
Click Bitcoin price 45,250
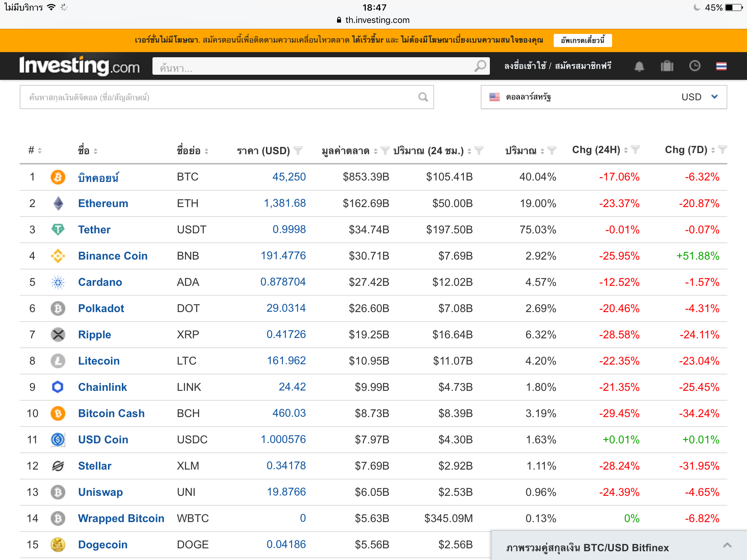[x=289, y=177]
